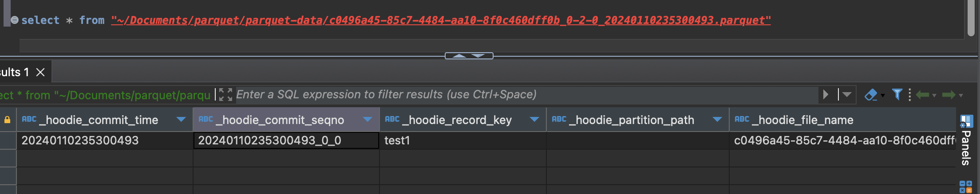
Task: Expand _hoodie_commit_time column filter dropdown
Action: pos(181,120)
